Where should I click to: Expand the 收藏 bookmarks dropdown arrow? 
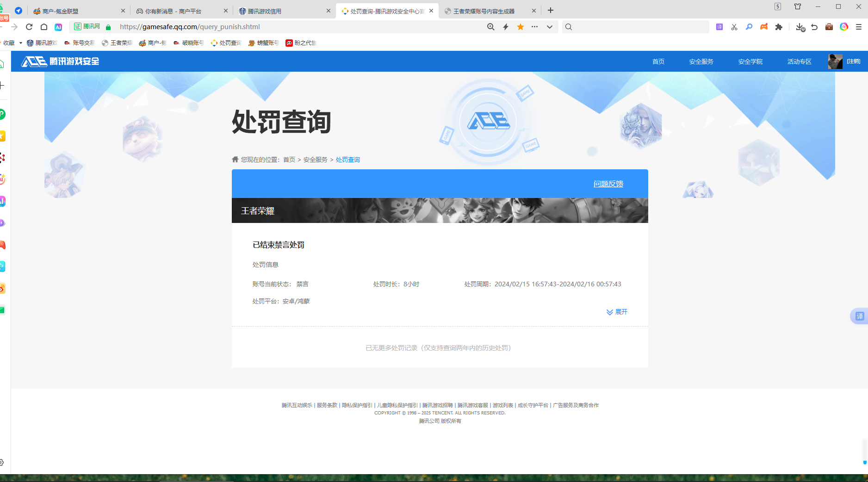21,43
